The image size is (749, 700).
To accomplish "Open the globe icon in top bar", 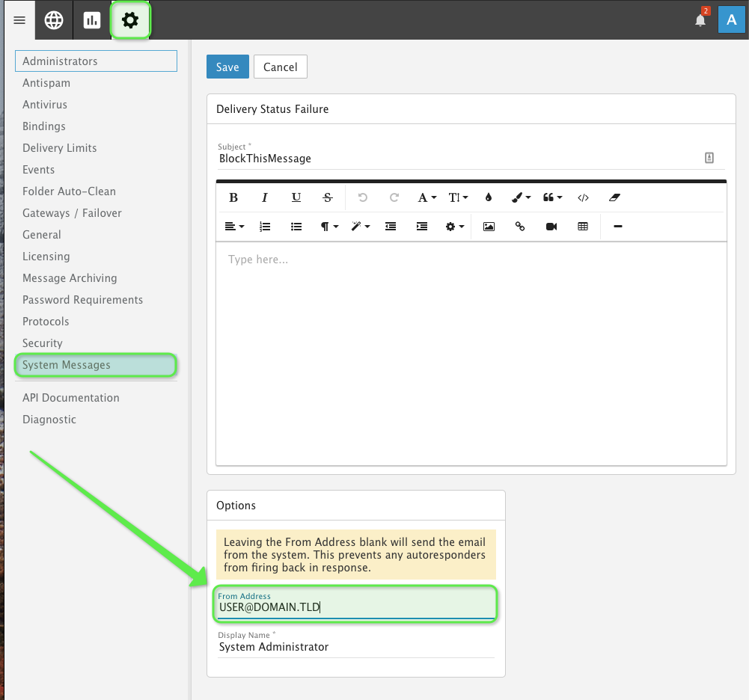I will pos(54,20).
